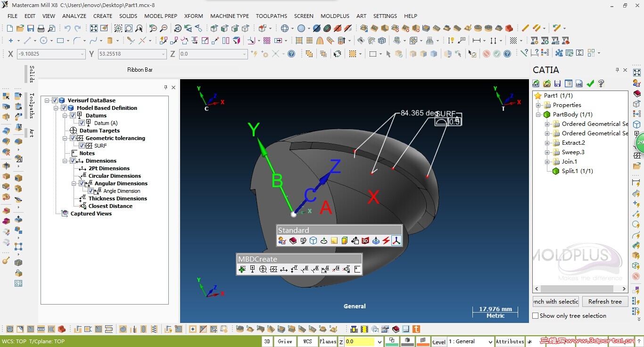This screenshot has height=347, width=644.
Task: Click the yellow note icon in Standard toolbar
Action: pos(334,240)
